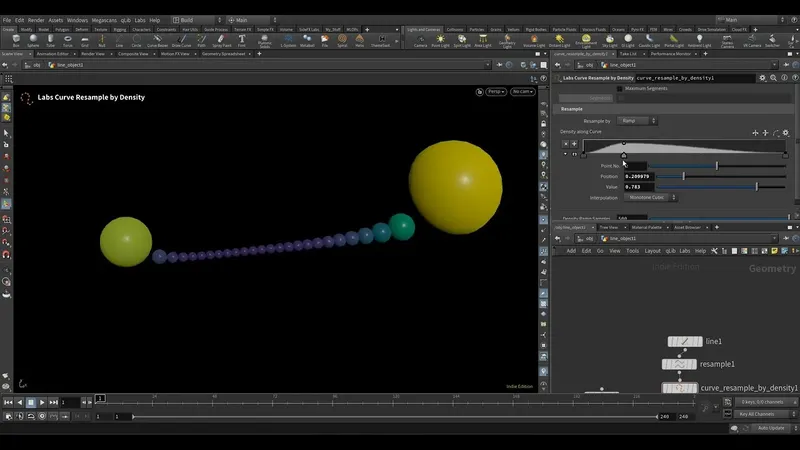800x450 pixels.
Task: Open the parameter pane gear menu
Action: (x=762, y=78)
